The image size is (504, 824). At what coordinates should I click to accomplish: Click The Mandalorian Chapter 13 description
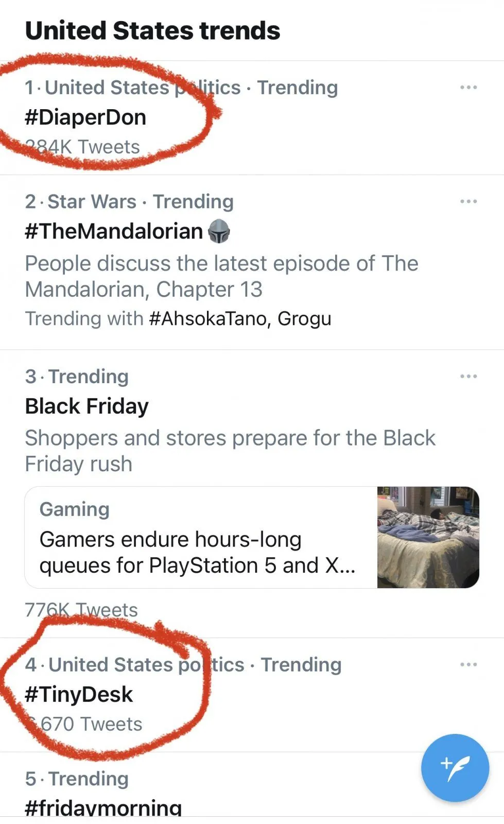point(221,277)
